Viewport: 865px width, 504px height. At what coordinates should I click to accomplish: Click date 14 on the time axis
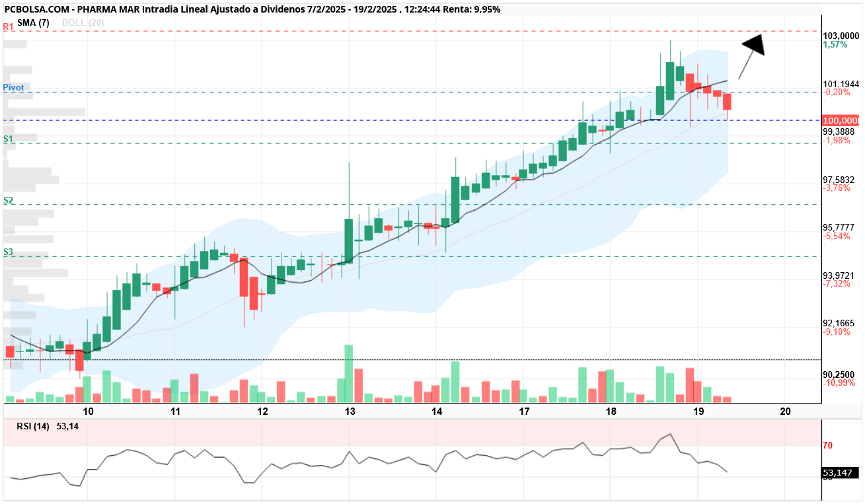(x=437, y=412)
